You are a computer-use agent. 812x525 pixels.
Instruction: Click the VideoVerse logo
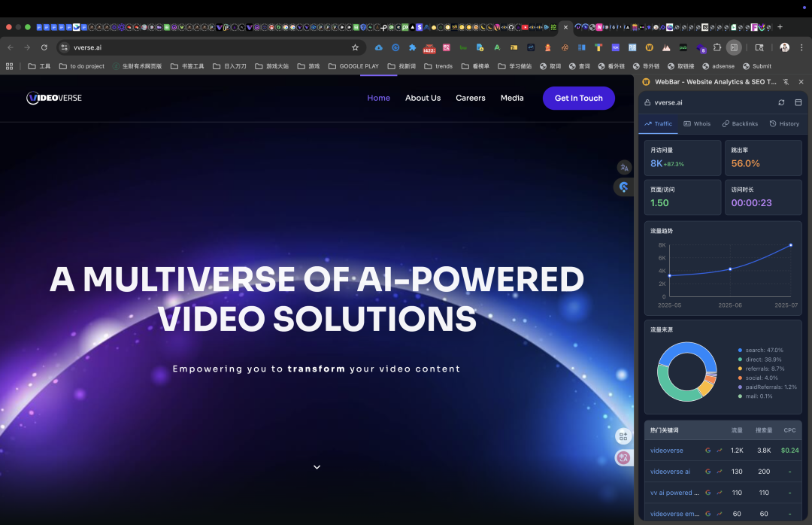(54, 98)
